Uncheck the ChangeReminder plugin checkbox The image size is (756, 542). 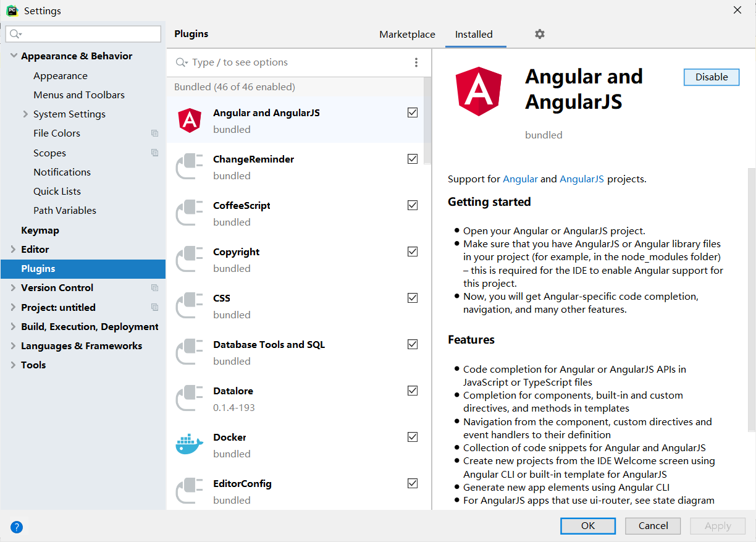pyautogui.click(x=413, y=159)
